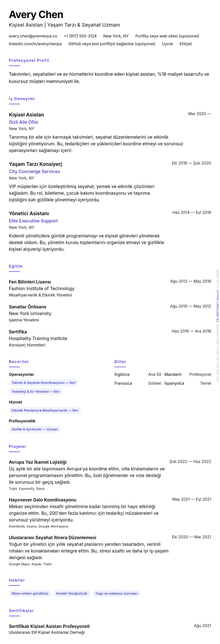
Task: Click the Gizlilik & Ayrımcılık — Uzman tag
Action: [x=34, y=429]
